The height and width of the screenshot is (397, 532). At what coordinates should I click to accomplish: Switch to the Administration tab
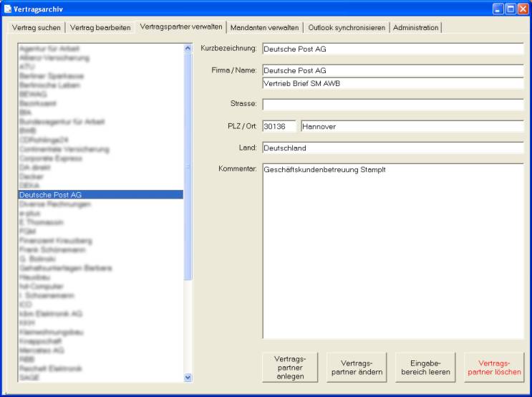[415, 27]
